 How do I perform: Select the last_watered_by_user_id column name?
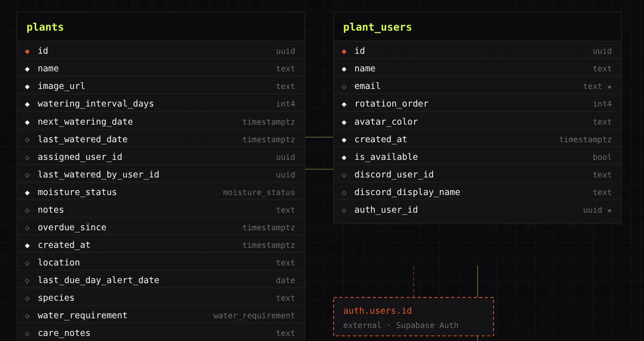click(x=99, y=175)
